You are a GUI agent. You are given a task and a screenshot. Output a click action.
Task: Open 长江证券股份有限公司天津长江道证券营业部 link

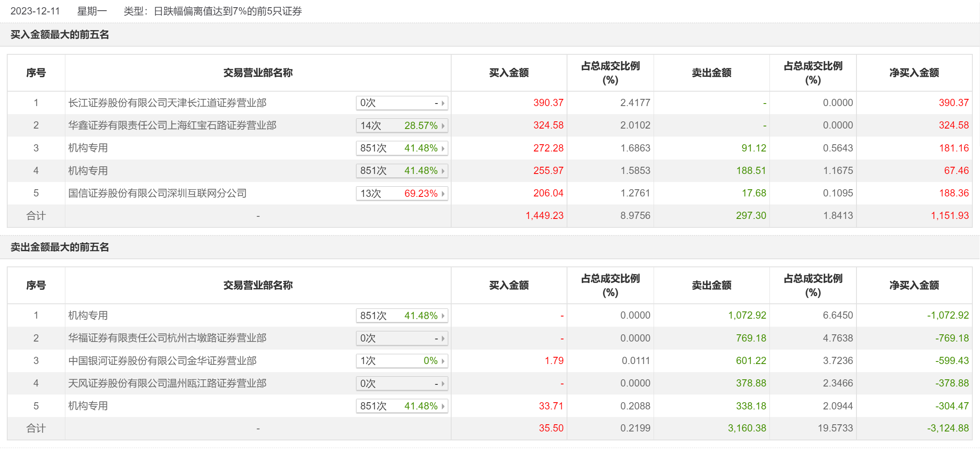click(x=167, y=103)
